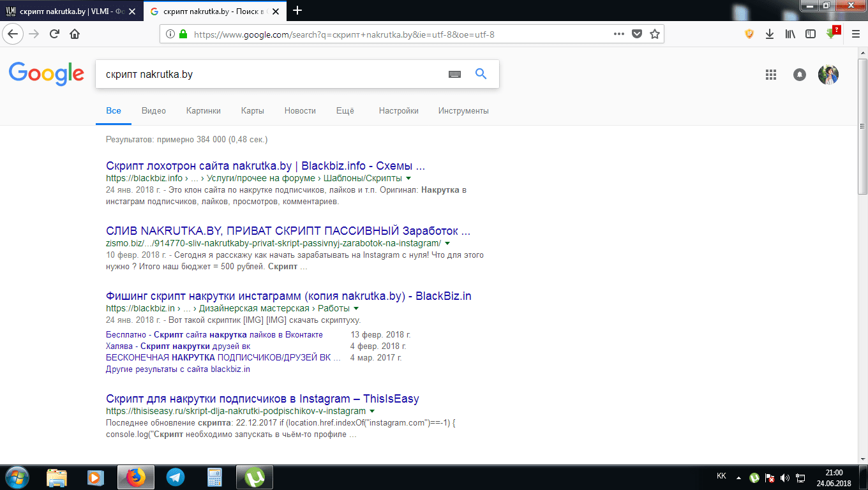Open dropdown arrow next to zismo.biz URL
Screen dimensions: 868x490
(447, 244)
